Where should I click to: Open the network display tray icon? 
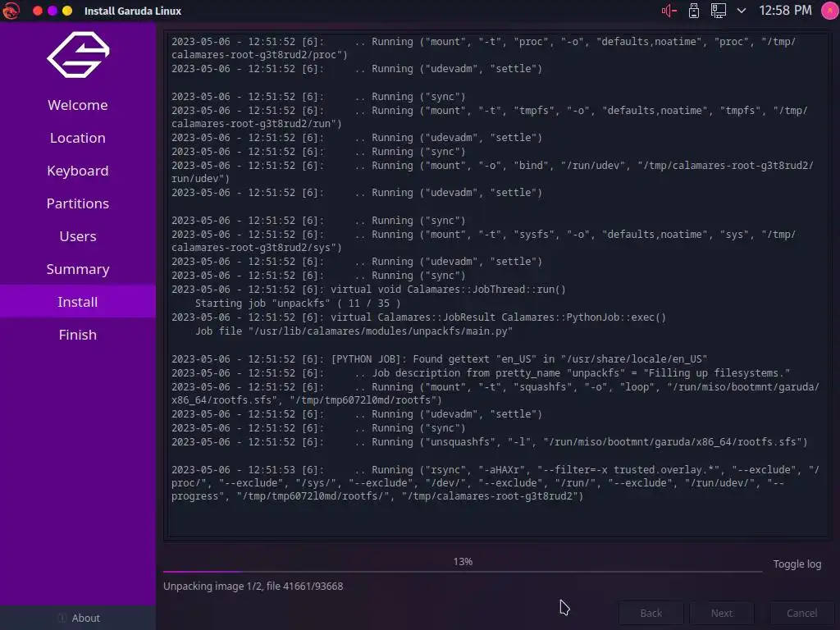[719, 11]
